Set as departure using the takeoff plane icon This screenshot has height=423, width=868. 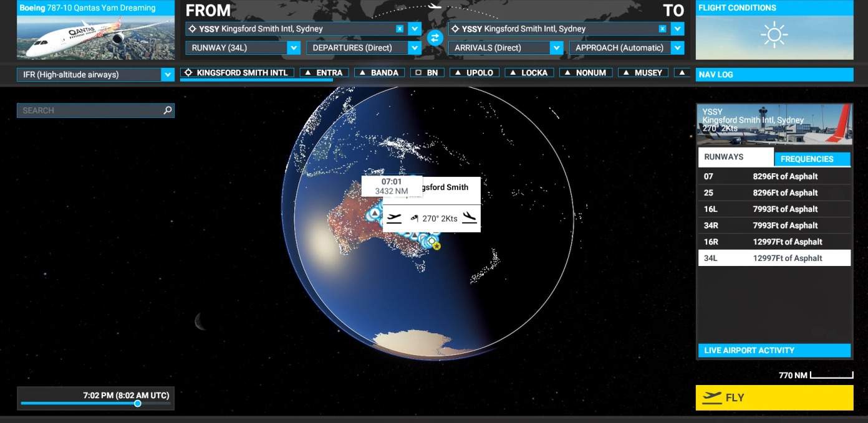click(394, 218)
